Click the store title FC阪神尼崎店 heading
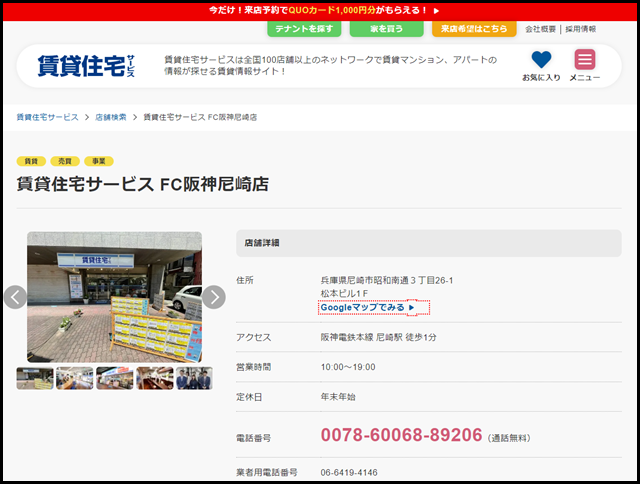 (142, 184)
